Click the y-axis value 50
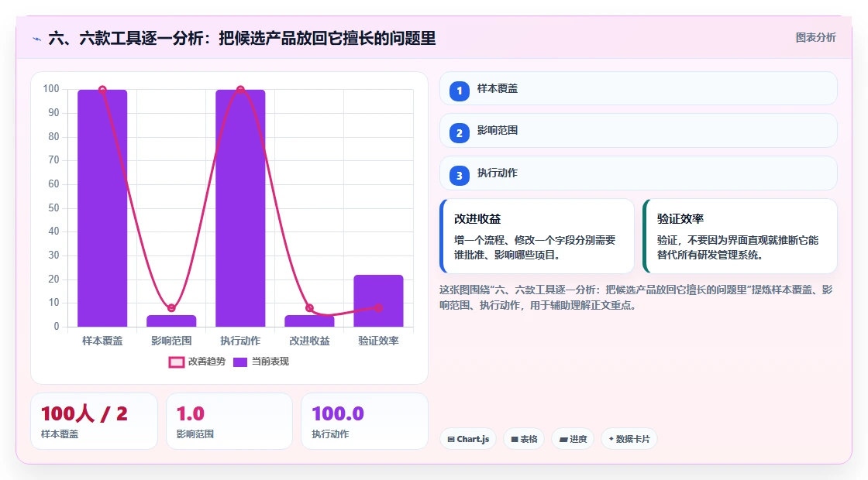Viewport: 868px width, 480px height. tap(53, 208)
